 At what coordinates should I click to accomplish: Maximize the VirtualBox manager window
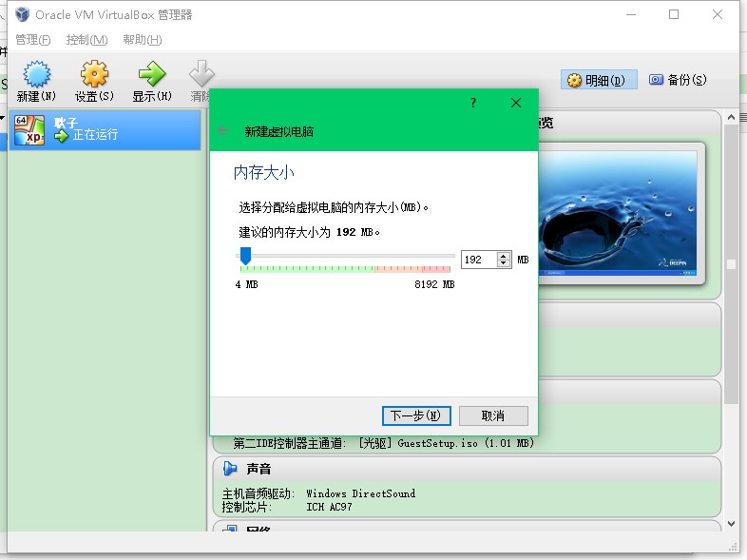674,15
